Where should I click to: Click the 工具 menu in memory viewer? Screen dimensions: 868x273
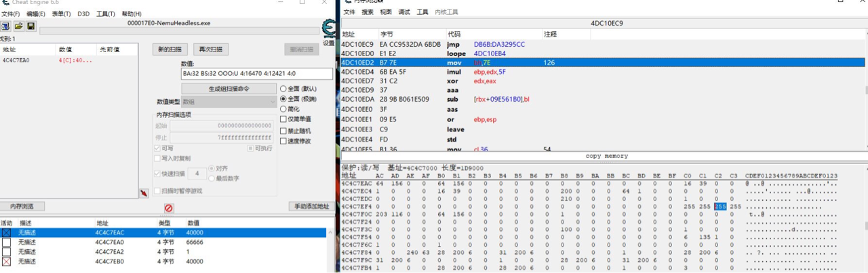pyautogui.click(x=422, y=12)
